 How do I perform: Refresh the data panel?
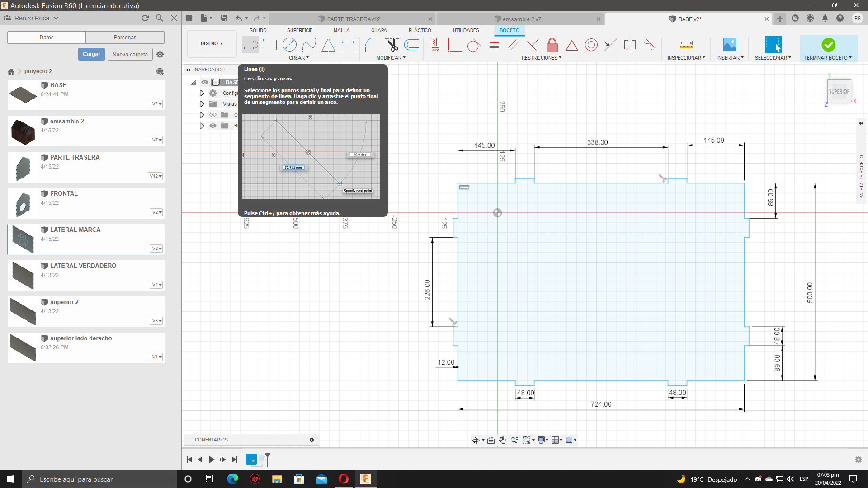tap(145, 18)
